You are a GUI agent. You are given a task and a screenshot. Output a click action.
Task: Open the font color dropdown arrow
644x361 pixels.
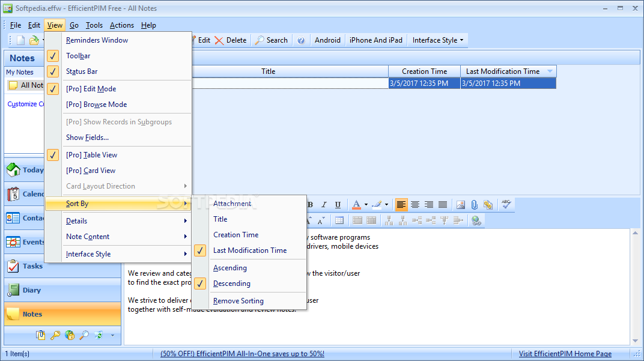point(366,204)
